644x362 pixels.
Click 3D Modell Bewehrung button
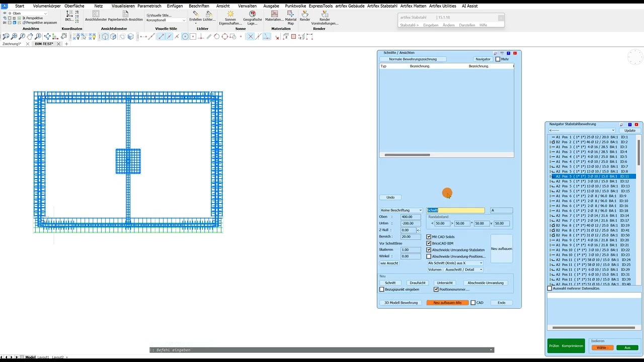401,303
